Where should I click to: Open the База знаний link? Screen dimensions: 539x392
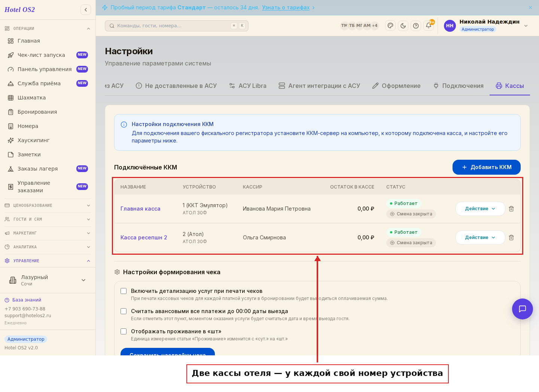pyautogui.click(x=27, y=300)
